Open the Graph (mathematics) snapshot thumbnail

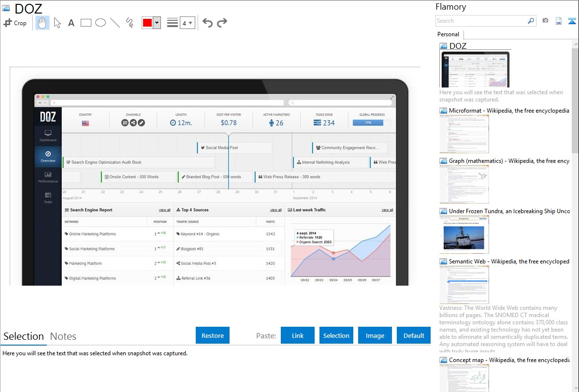tap(464, 184)
